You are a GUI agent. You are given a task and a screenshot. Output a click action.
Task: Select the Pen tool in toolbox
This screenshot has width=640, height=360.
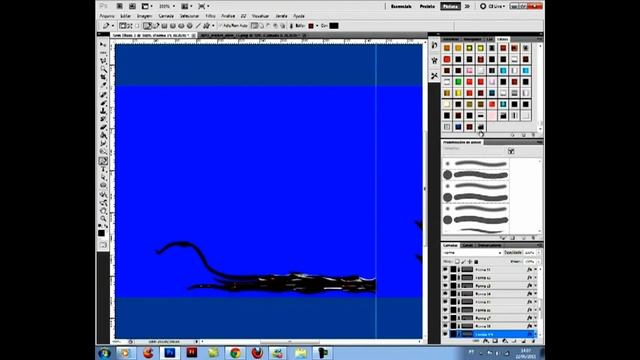[103, 161]
